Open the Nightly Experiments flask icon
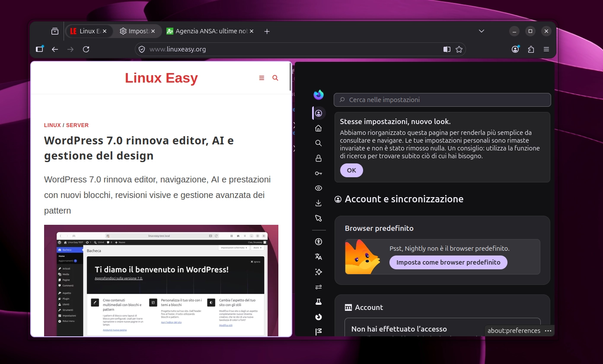 pyautogui.click(x=319, y=302)
